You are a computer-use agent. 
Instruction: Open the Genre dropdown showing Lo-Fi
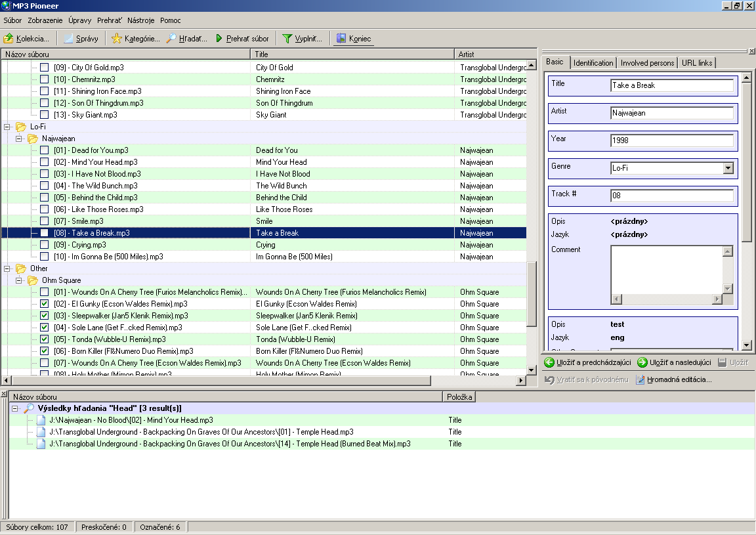click(728, 168)
